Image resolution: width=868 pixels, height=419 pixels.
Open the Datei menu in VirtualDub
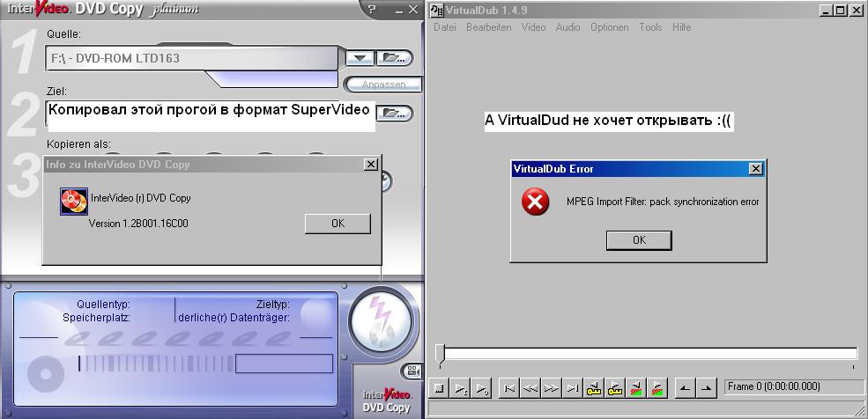[444, 27]
